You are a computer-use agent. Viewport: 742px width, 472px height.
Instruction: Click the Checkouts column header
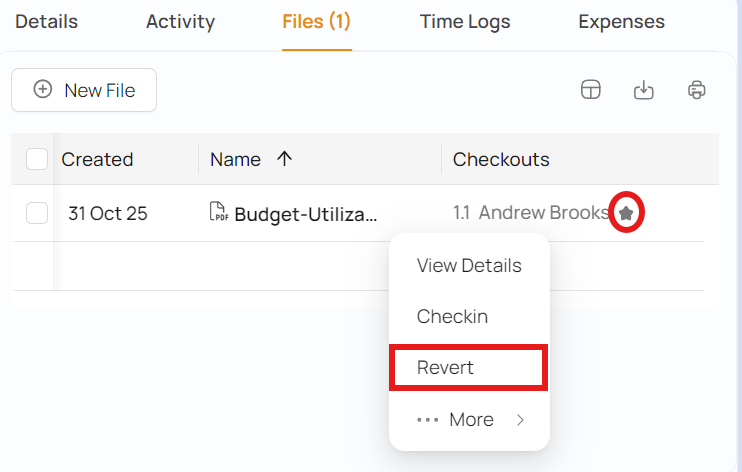tap(501, 159)
